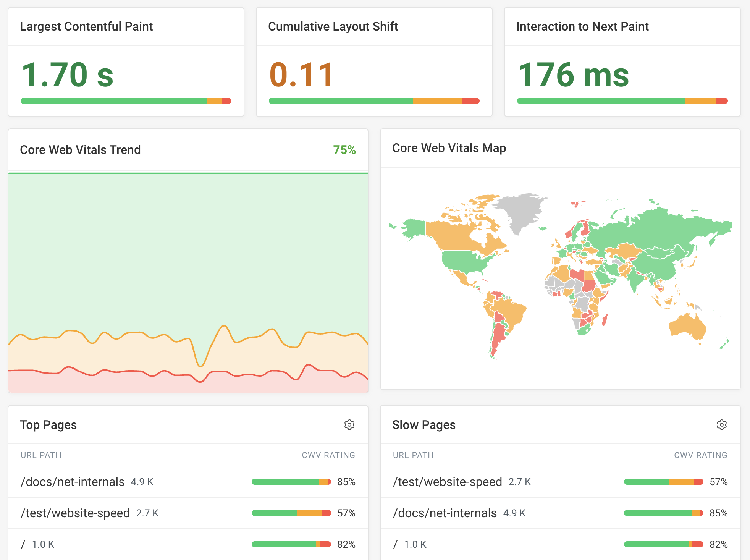Open /docs/net-internals in Top Pages
The width and height of the screenshot is (750, 560).
pos(73,482)
